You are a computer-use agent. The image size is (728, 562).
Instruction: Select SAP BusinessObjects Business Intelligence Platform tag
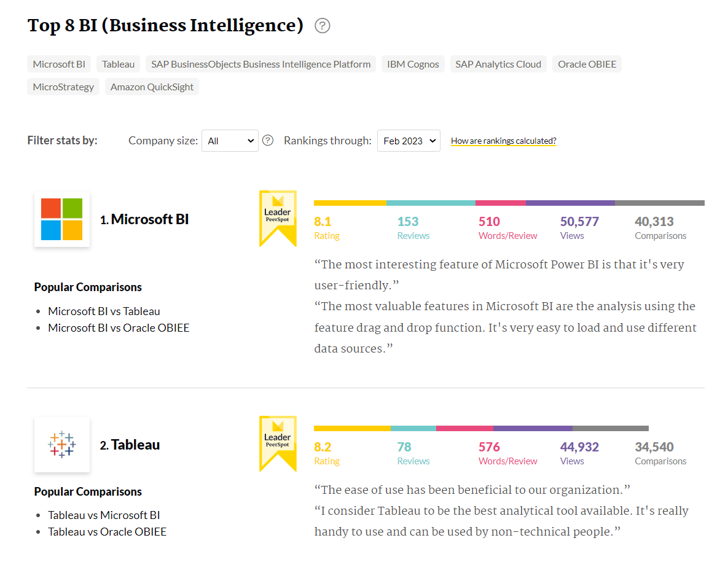[x=261, y=64]
